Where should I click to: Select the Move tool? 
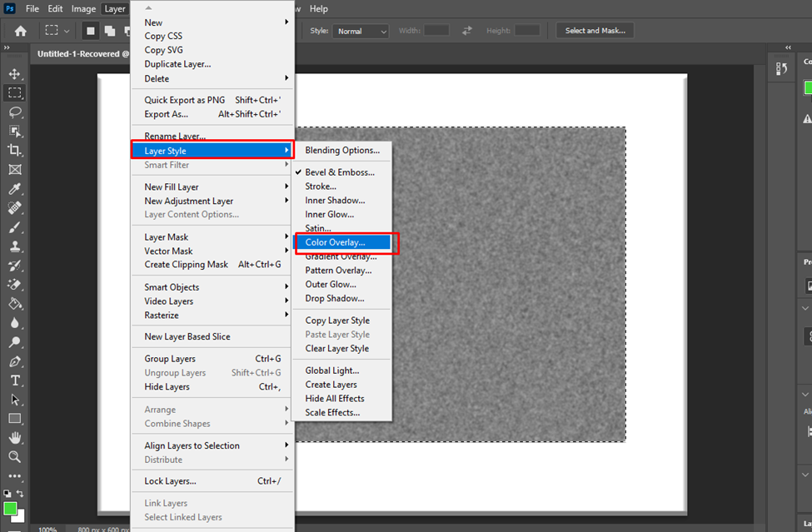[x=14, y=73]
